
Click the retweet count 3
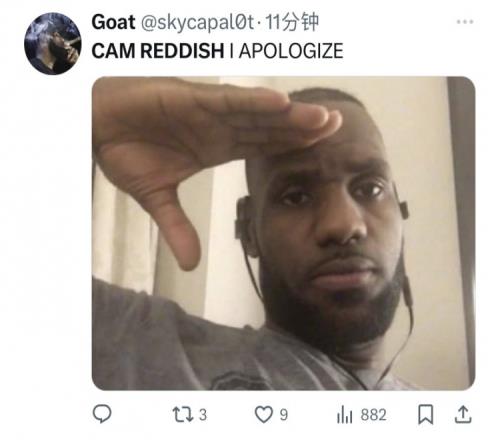pos(203,415)
